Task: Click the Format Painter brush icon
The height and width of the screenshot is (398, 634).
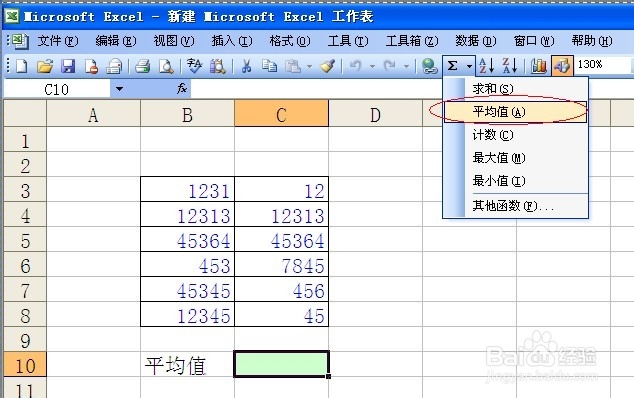Action: point(327,66)
